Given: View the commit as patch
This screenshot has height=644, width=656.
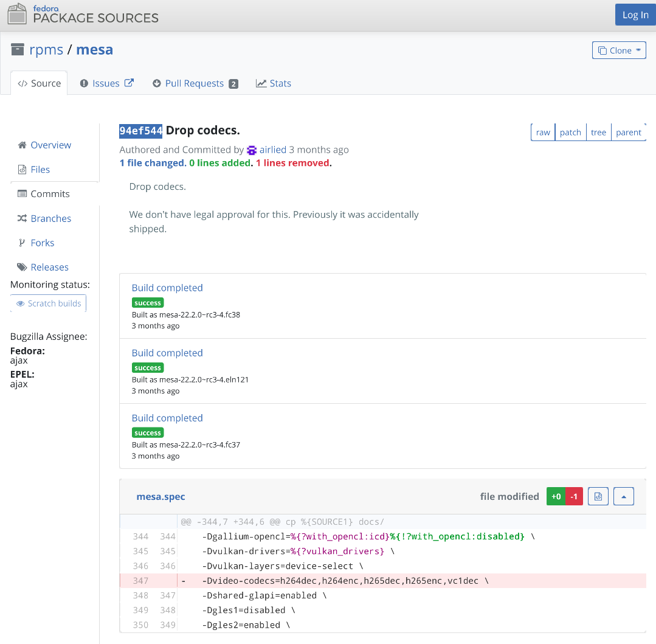Looking at the screenshot, I should [x=570, y=132].
